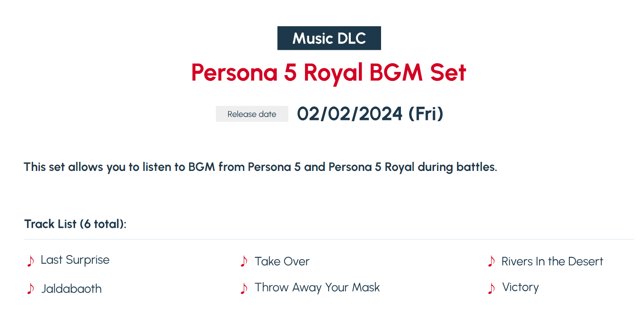Click the music note icon beside Take Over
Screen dimensions: 644x331
pos(244,261)
